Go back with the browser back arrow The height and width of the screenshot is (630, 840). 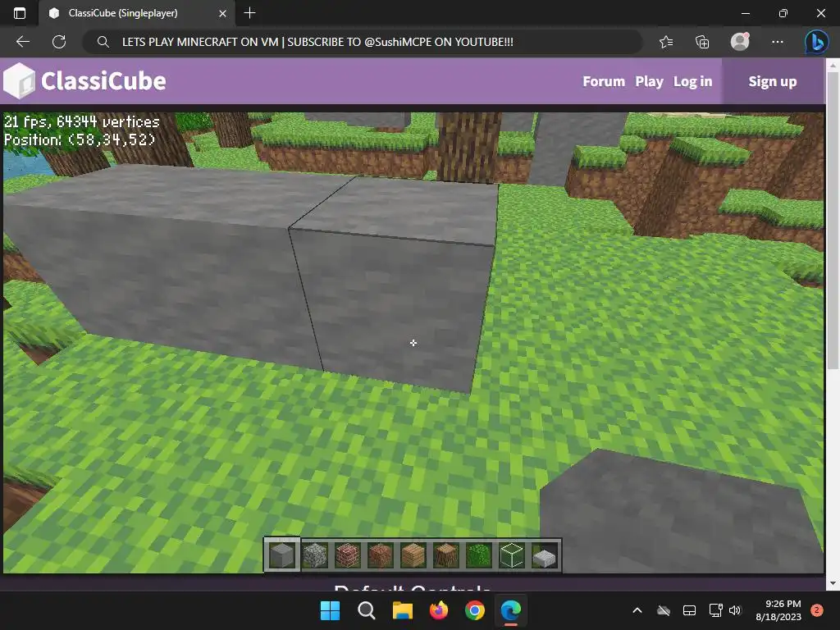click(22, 42)
